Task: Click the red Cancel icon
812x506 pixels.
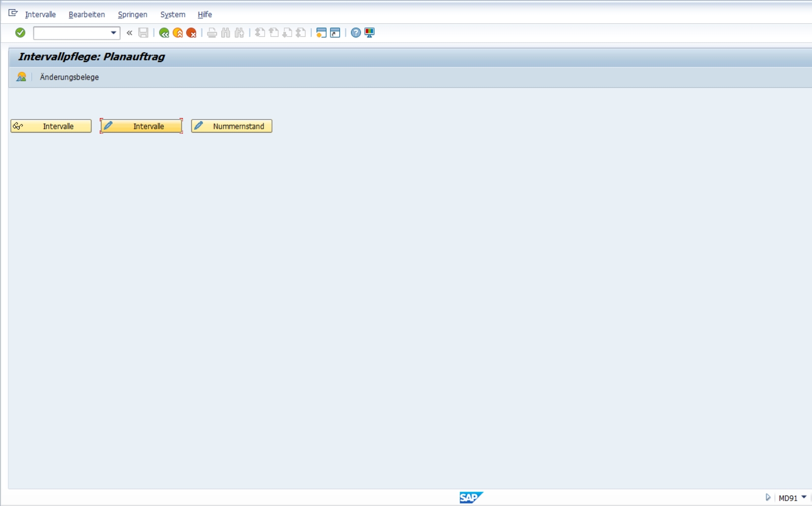Action: 191,33
